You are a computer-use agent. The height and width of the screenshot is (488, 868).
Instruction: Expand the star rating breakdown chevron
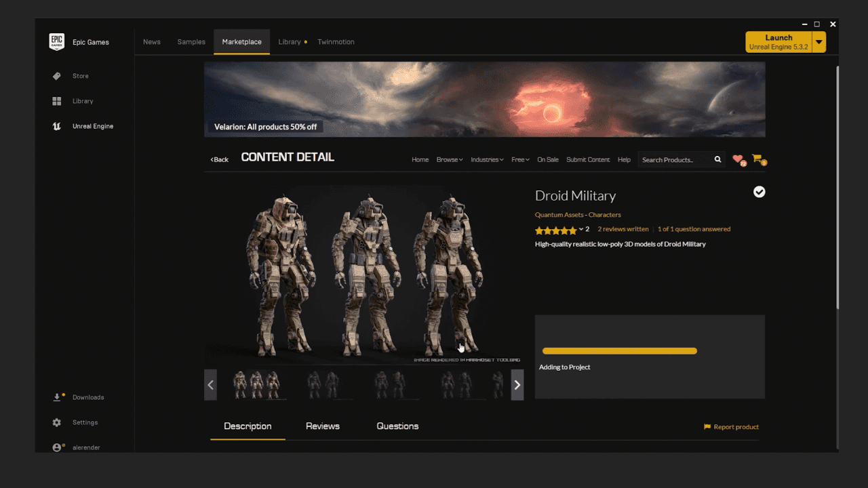coord(581,230)
